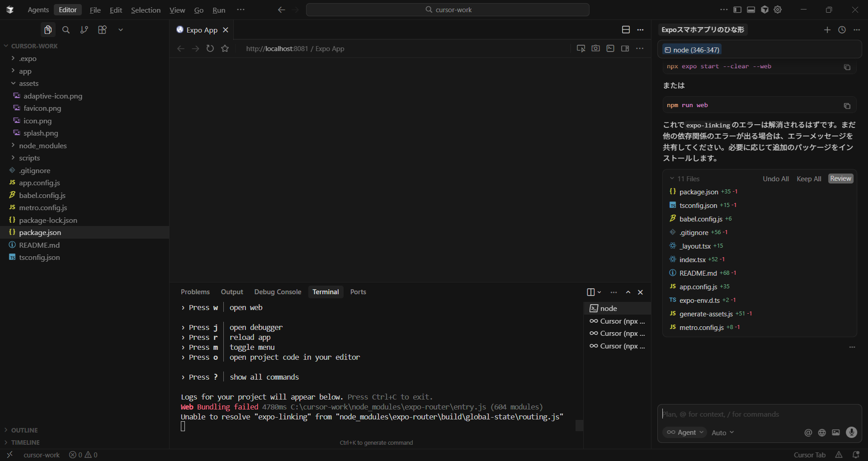Click microphone voice input button
This screenshot has width=868, height=461.
(x=851, y=433)
